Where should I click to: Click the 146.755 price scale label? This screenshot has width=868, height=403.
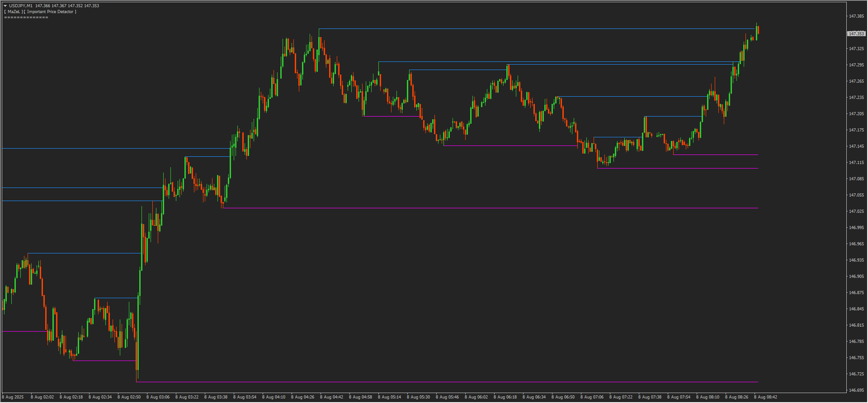(x=856, y=358)
